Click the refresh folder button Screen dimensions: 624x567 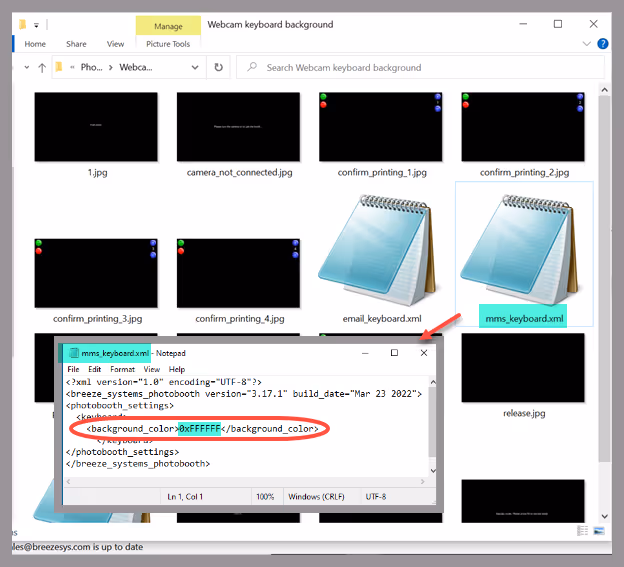[x=218, y=67]
